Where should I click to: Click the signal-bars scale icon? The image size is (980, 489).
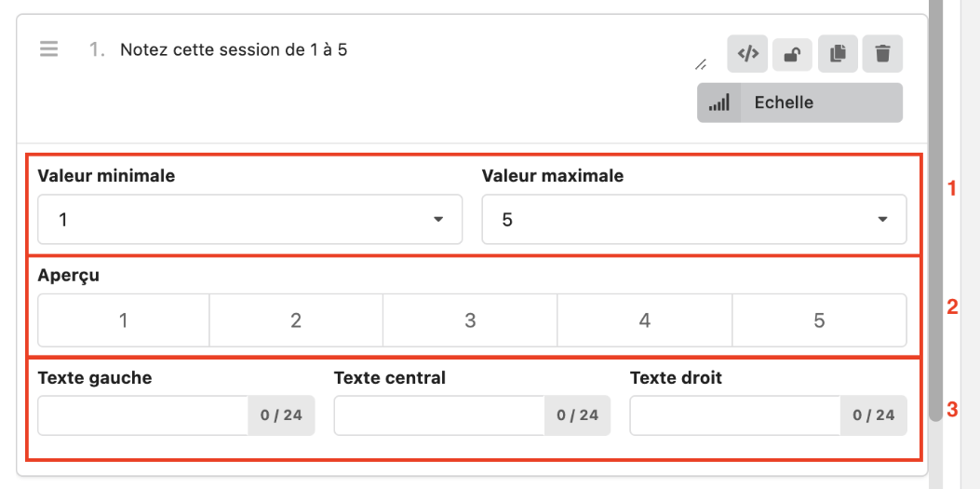pyautogui.click(x=718, y=102)
